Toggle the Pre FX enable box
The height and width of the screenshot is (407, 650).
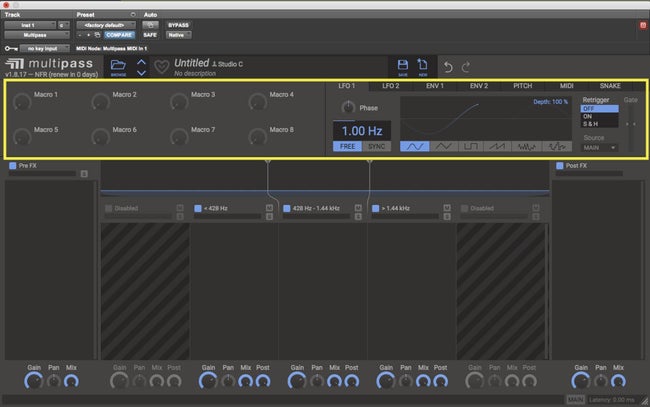click(x=13, y=166)
